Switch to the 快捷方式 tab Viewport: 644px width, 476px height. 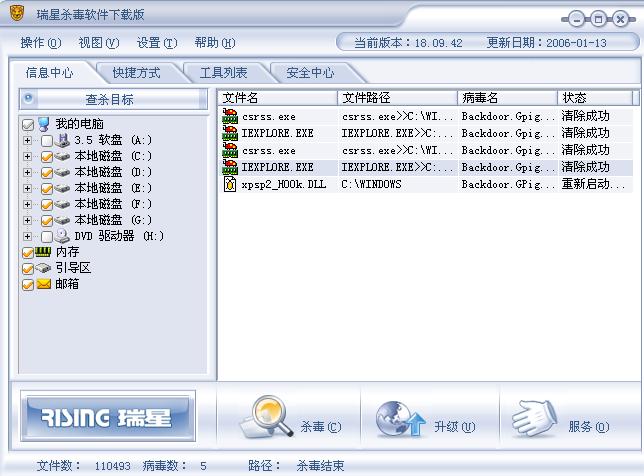click(x=137, y=73)
